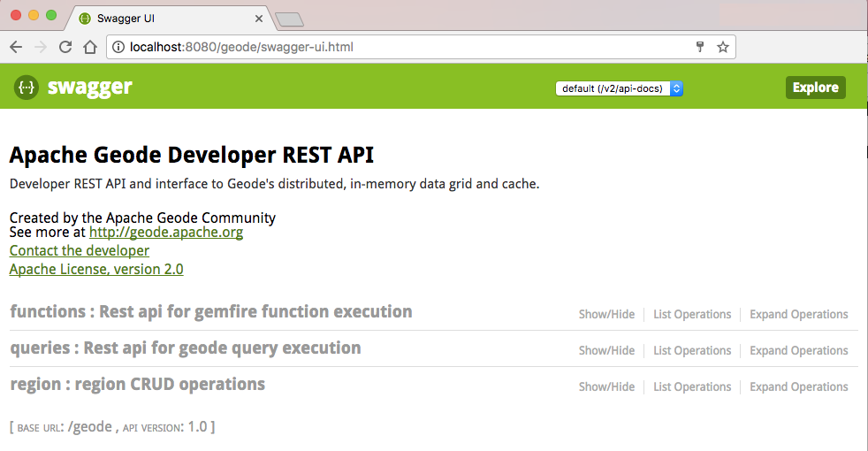Open the geode.apache.org link
Viewport: 868px width, 451px height.
point(165,233)
